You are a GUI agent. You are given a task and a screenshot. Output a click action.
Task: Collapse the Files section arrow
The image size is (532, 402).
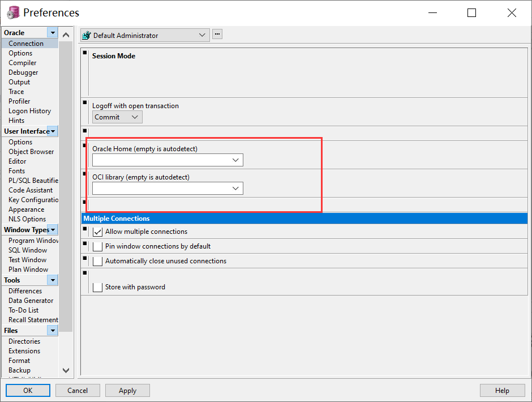53,330
